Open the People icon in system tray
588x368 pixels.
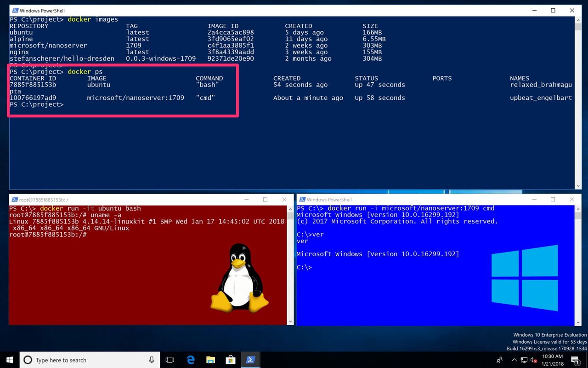[500, 360]
